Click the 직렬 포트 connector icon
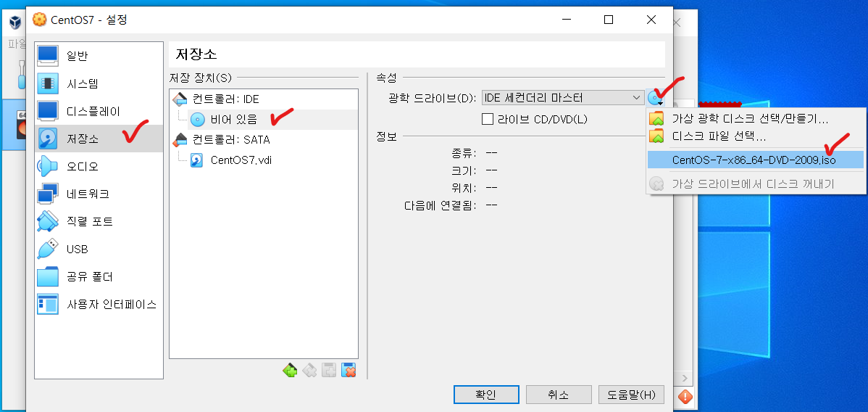This screenshot has width=868, height=412. [x=48, y=221]
